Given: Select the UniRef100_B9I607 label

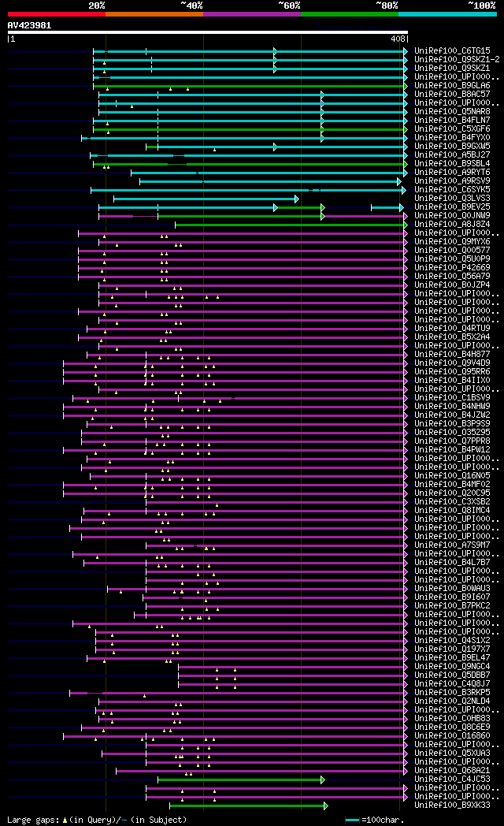Looking at the screenshot, I should tap(452, 597).
